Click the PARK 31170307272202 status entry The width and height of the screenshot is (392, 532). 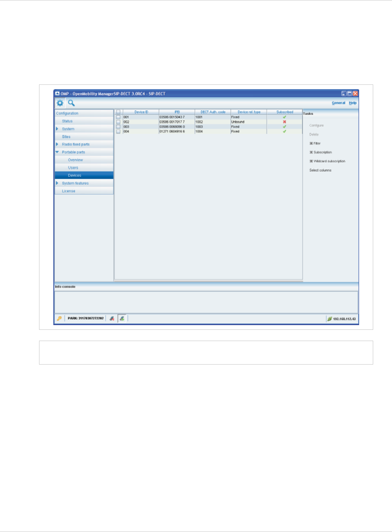[x=85, y=319]
